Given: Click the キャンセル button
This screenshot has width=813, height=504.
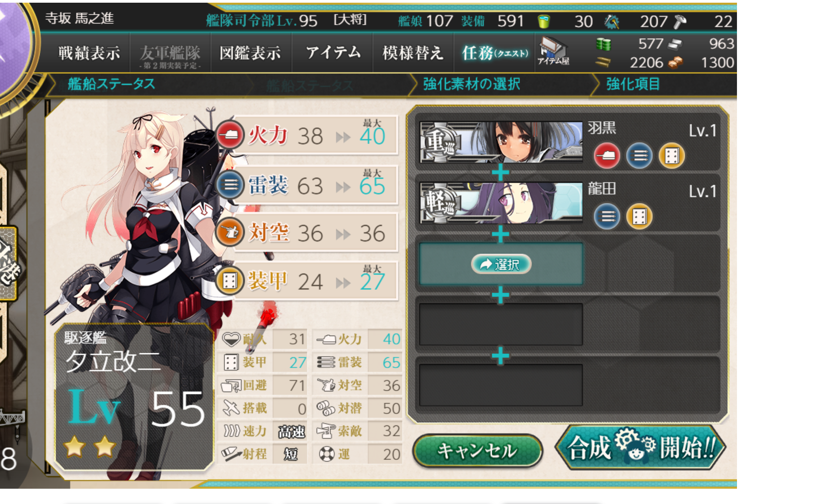Looking at the screenshot, I should (x=477, y=450).
